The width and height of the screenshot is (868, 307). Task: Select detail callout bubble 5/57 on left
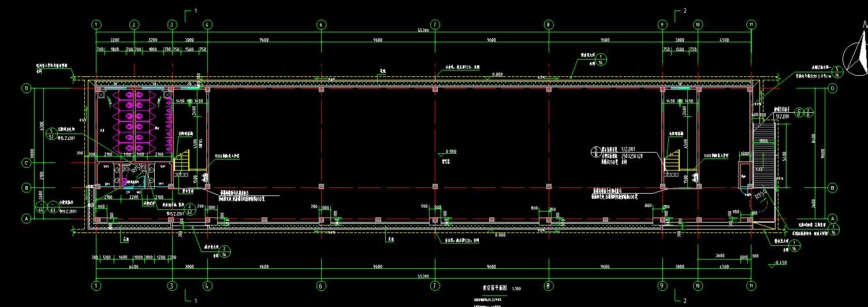[x=51, y=134]
